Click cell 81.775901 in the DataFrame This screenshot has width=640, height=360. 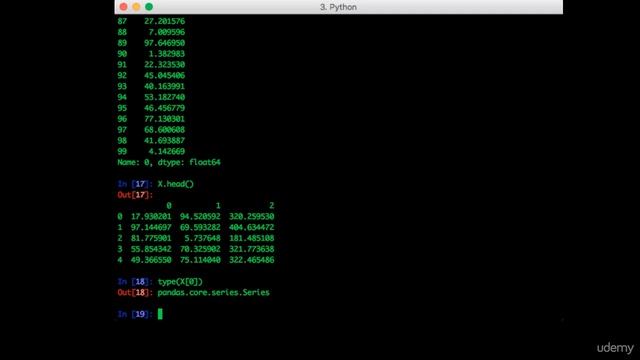coord(151,238)
